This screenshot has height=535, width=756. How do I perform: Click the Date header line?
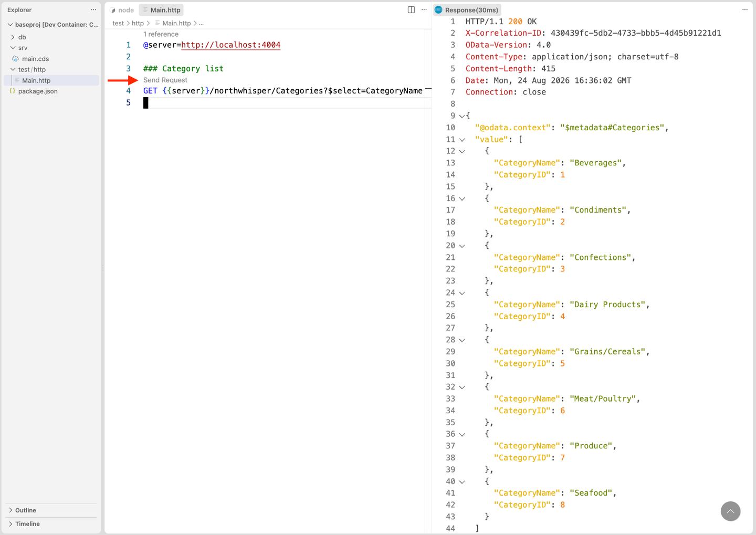coord(548,80)
